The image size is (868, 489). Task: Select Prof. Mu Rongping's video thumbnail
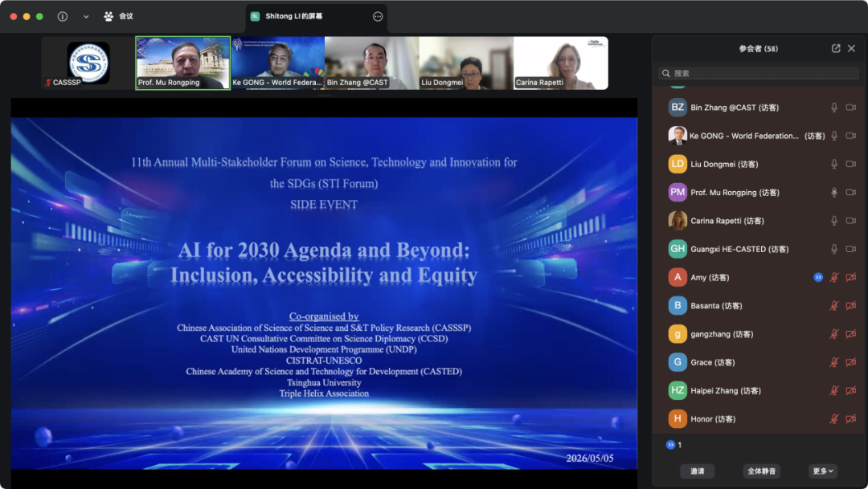[x=182, y=63]
